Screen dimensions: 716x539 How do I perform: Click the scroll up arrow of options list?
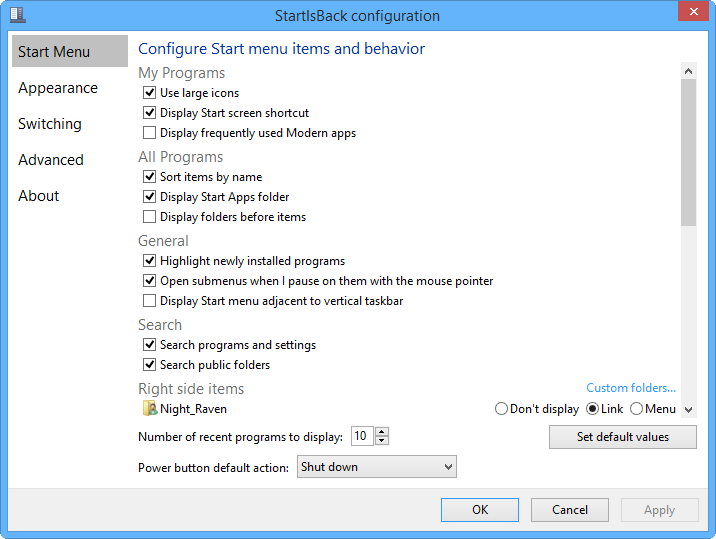point(688,71)
